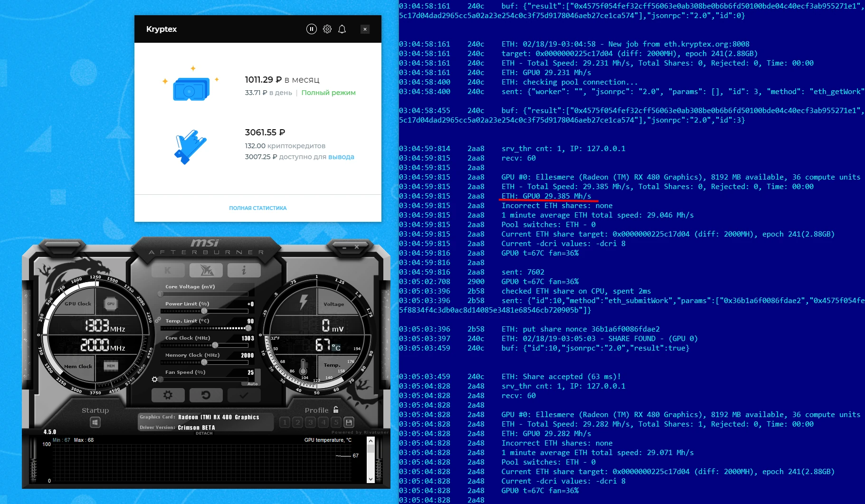Toggle fan speed Auto mode
865x504 pixels.
point(252,384)
